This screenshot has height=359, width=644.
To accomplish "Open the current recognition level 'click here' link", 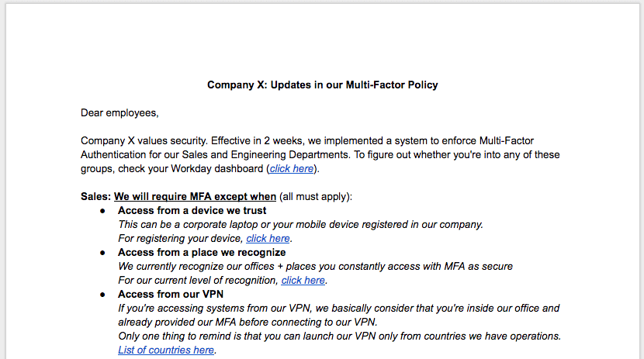I will (x=303, y=280).
